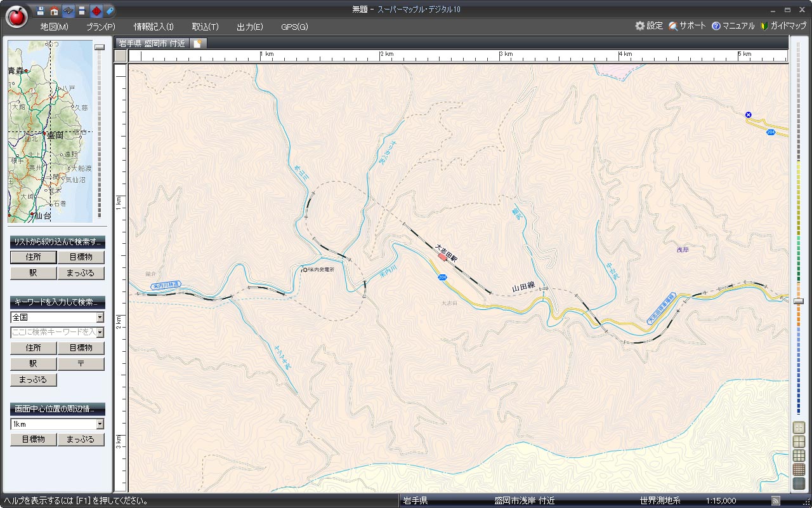The height and width of the screenshot is (508, 812).
Task: Click the 大志田 area label on map
Action: click(x=449, y=304)
